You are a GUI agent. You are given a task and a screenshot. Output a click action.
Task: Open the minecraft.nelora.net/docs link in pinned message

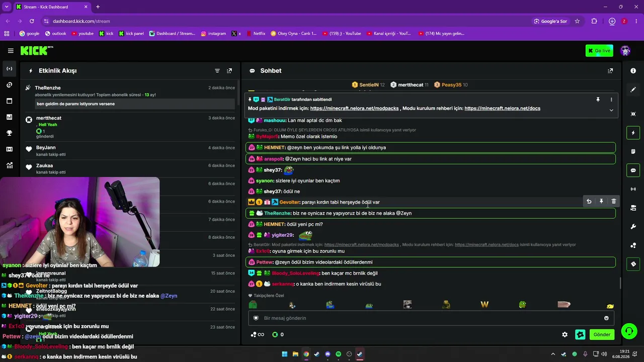tap(502, 109)
